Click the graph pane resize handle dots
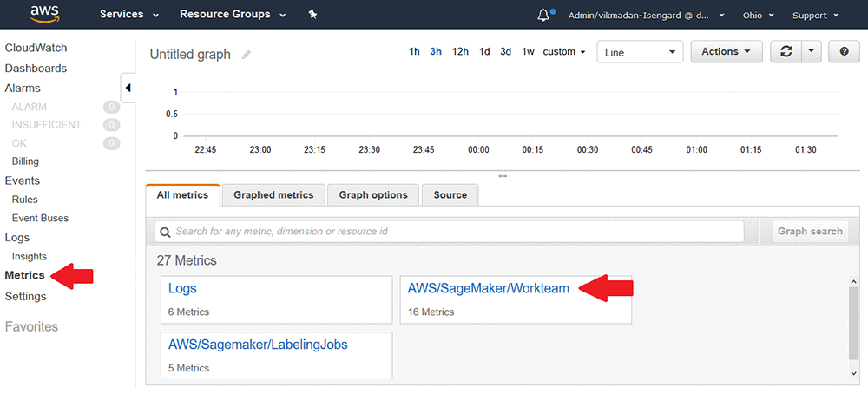The width and height of the screenshot is (868, 394). (503, 176)
